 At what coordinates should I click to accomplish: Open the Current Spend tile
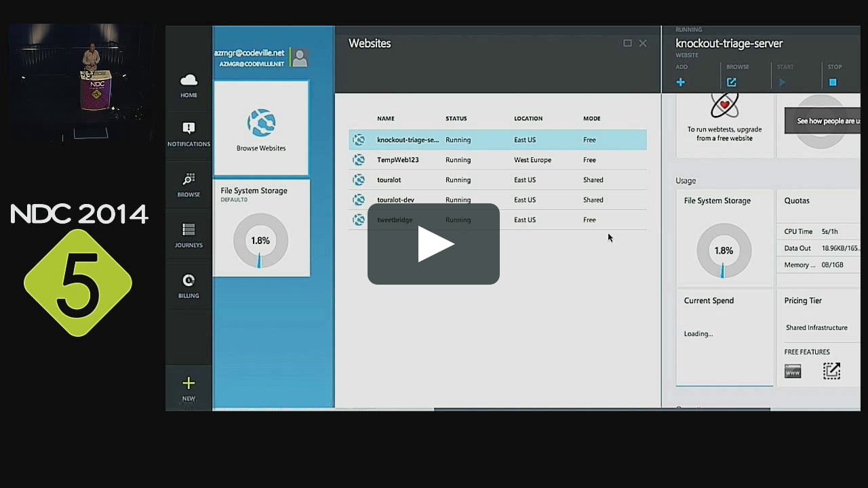tap(724, 338)
